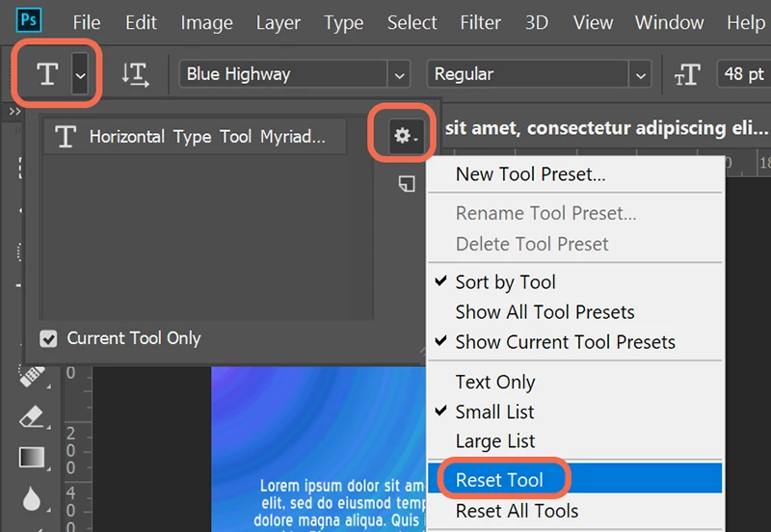The width and height of the screenshot is (771, 532).
Task: Click the Regular font style field
Action: pos(527,75)
